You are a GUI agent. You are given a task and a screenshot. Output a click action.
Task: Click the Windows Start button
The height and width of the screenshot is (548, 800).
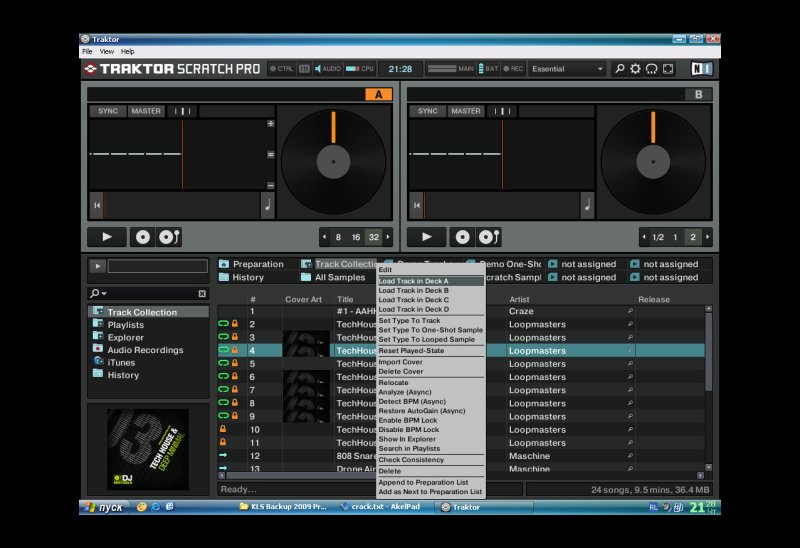click(104, 507)
